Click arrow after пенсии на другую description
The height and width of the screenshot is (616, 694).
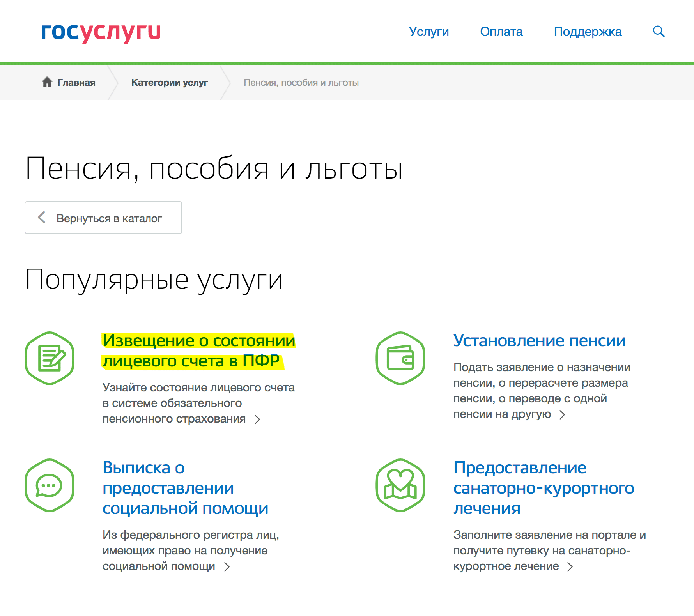[x=562, y=414]
